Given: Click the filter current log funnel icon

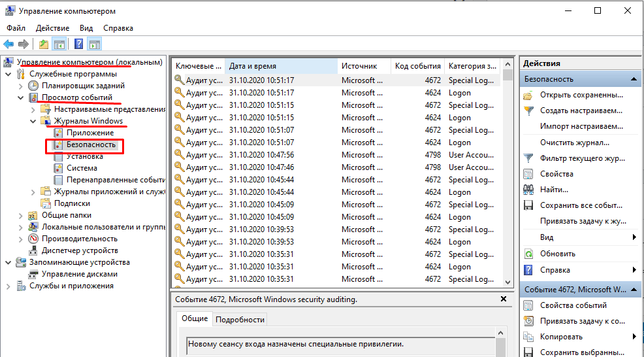Looking at the screenshot, I should [528, 158].
